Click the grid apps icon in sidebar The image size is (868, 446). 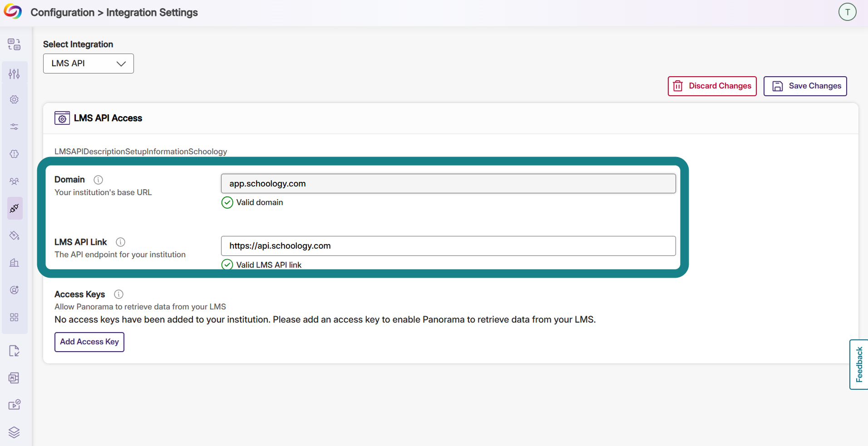click(x=14, y=317)
